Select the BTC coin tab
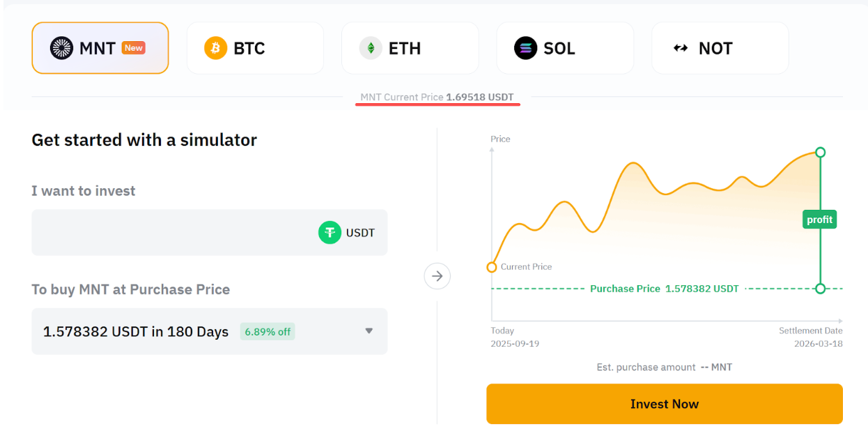The image size is (868, 431). click(255, 48)
